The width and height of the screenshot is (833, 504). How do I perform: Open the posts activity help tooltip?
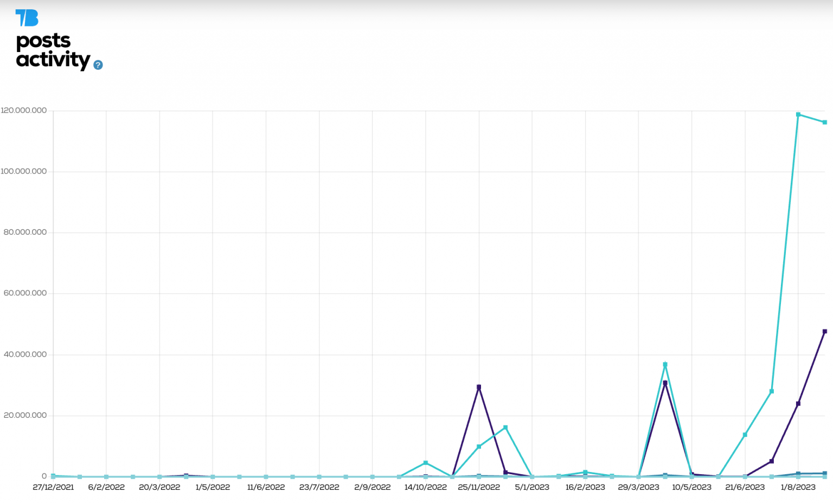(98, 65)
